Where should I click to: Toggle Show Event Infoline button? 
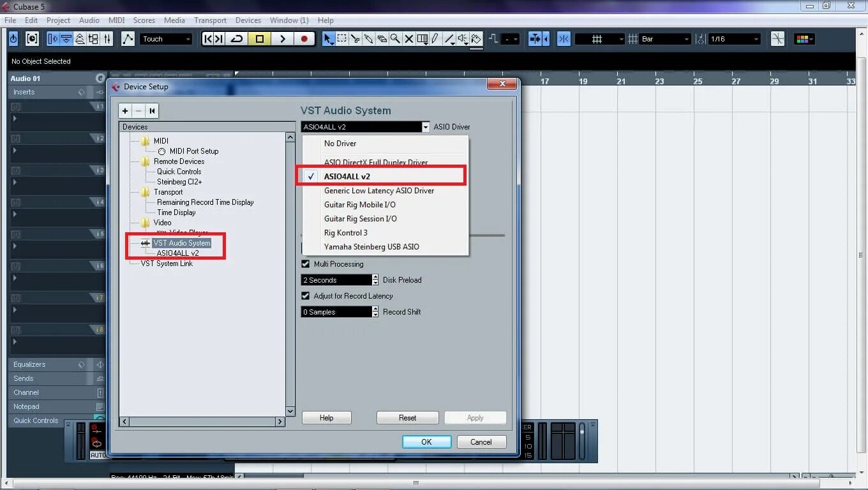[x=66, y=39]
